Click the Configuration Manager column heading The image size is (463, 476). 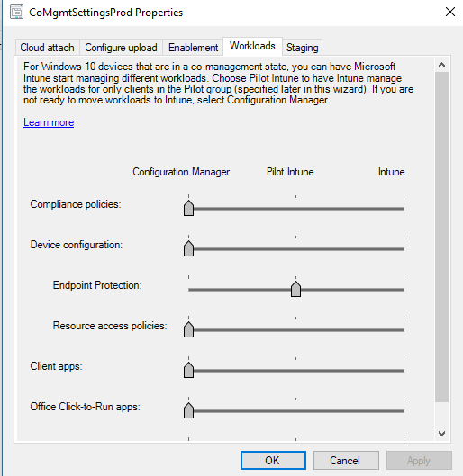[x=181, y=172]
